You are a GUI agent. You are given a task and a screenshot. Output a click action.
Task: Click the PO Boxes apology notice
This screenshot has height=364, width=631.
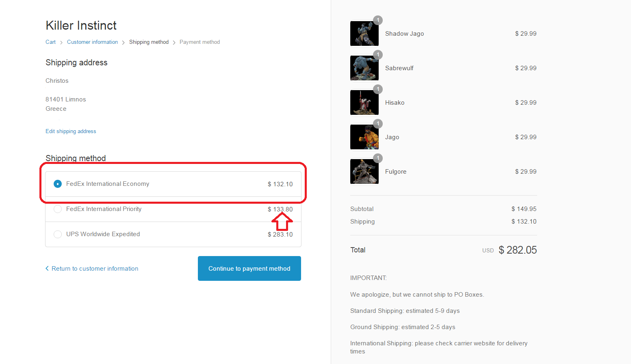tap(417, 295)
